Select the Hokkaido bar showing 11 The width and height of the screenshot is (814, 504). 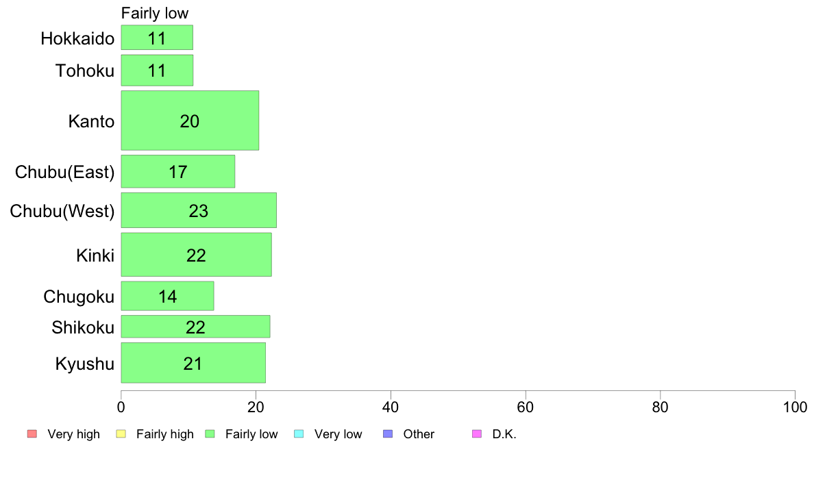[x=157, y=38]
